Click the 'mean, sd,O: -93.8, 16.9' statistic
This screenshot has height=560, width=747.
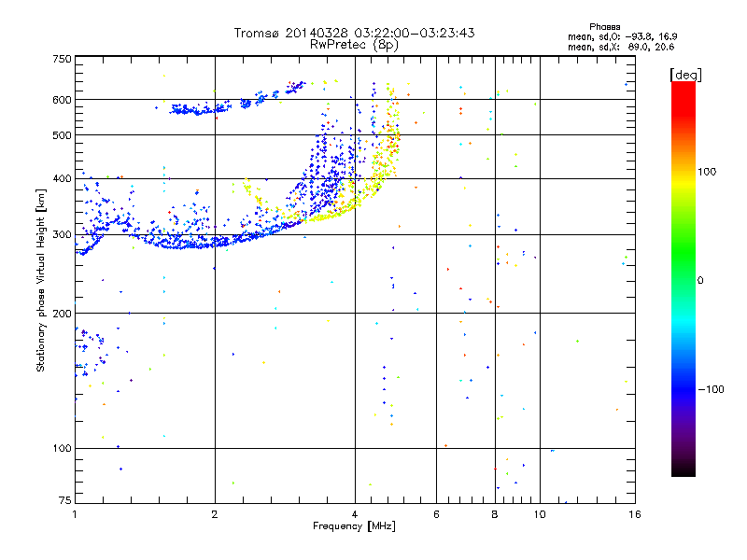pos(622,36)
